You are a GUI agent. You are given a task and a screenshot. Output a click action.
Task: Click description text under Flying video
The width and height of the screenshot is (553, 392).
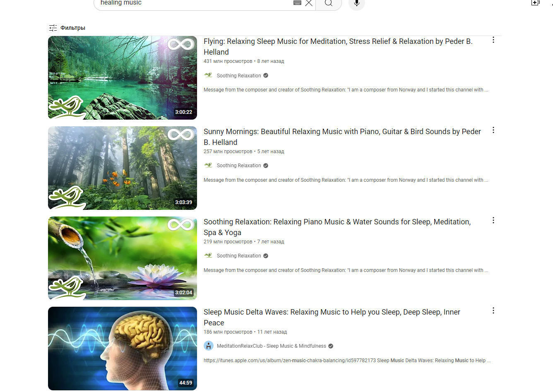(346, 90)
